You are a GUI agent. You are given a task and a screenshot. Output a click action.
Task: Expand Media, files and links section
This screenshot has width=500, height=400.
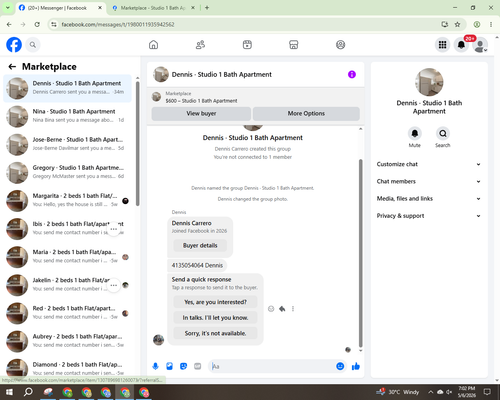(x=429, y=199)
